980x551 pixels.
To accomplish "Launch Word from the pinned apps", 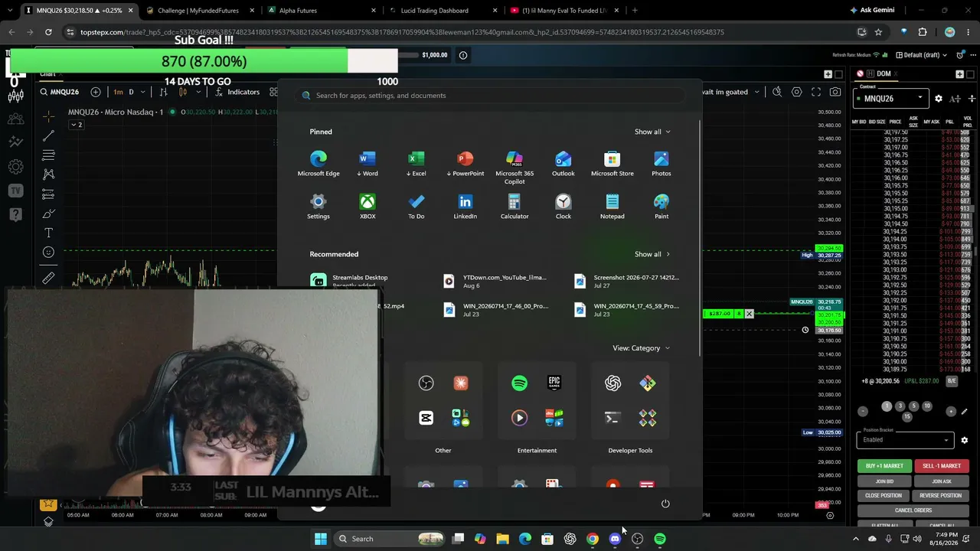I will coord(367,164).
